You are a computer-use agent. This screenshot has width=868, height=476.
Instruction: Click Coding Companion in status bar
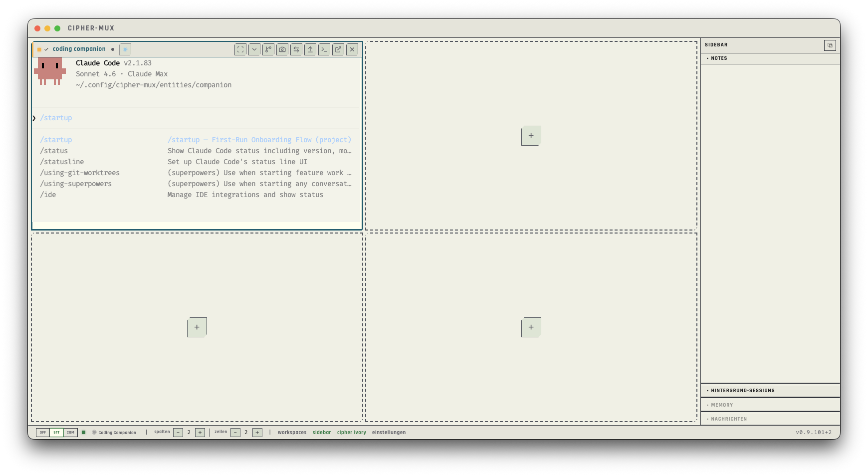coord(114,433)
